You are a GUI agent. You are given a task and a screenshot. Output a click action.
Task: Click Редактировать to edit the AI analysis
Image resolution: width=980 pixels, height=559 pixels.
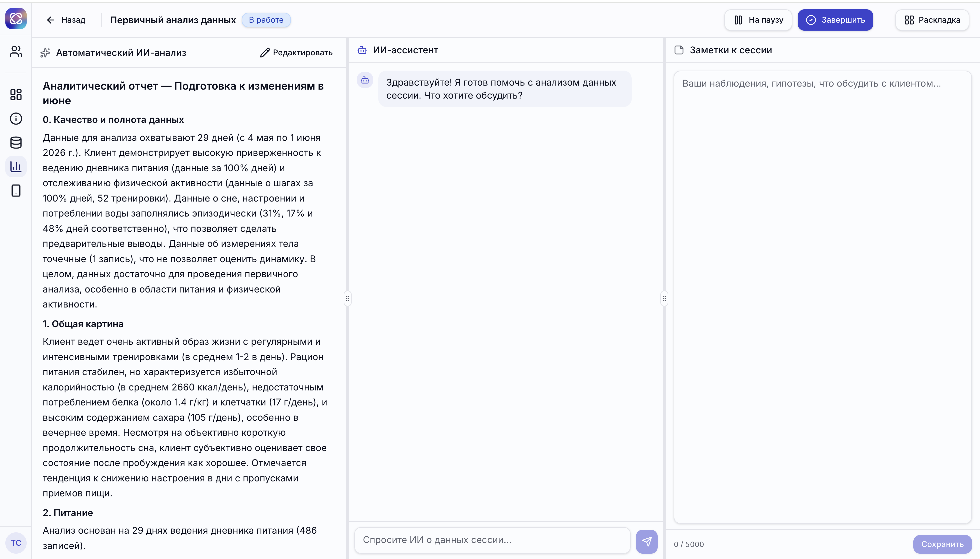click(296, 53)
